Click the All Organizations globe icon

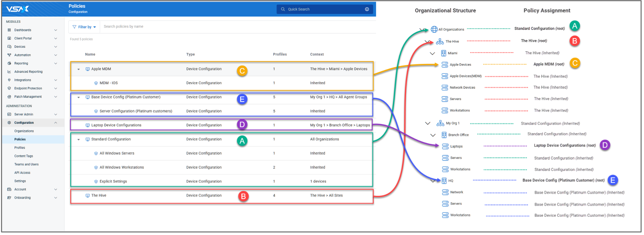click(x=434, y=29)
